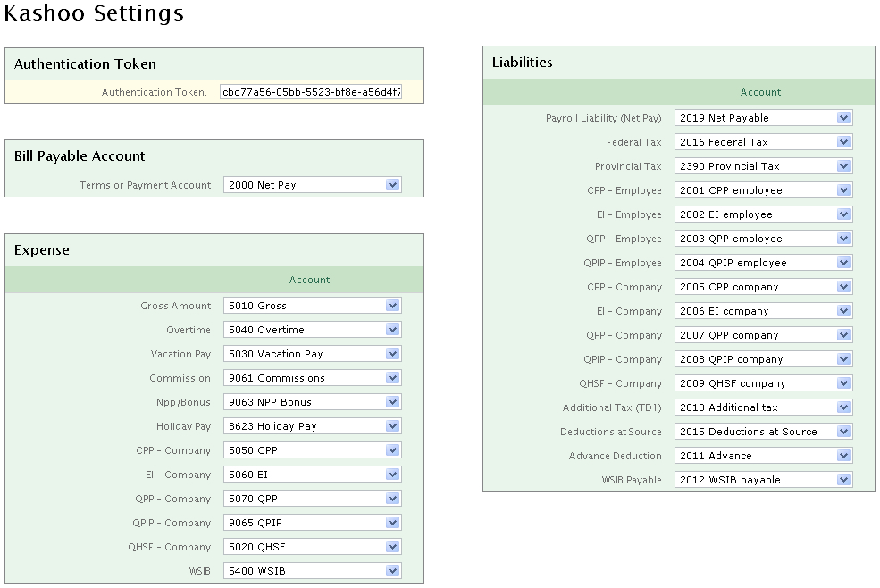This screenshot has width=880, height=588.
Task: Click the 'Expense' section heading
Action: pos(41,250)
